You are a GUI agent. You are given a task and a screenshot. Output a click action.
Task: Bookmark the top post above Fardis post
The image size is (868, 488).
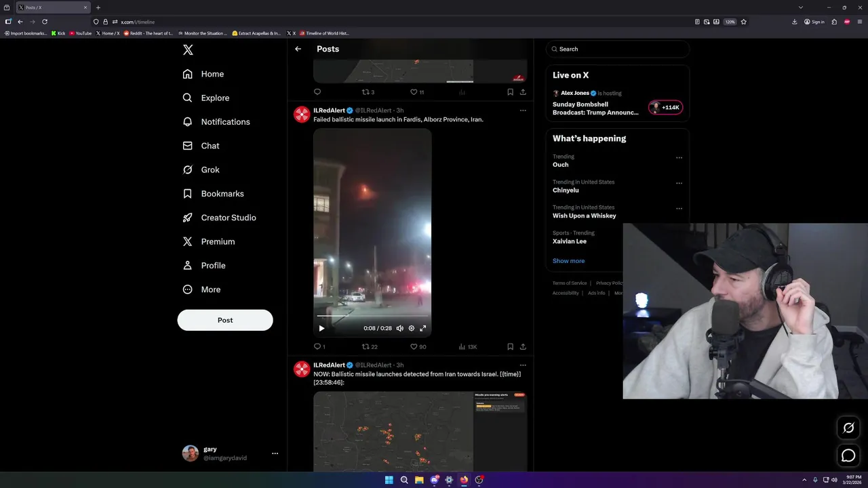(510, 92)
